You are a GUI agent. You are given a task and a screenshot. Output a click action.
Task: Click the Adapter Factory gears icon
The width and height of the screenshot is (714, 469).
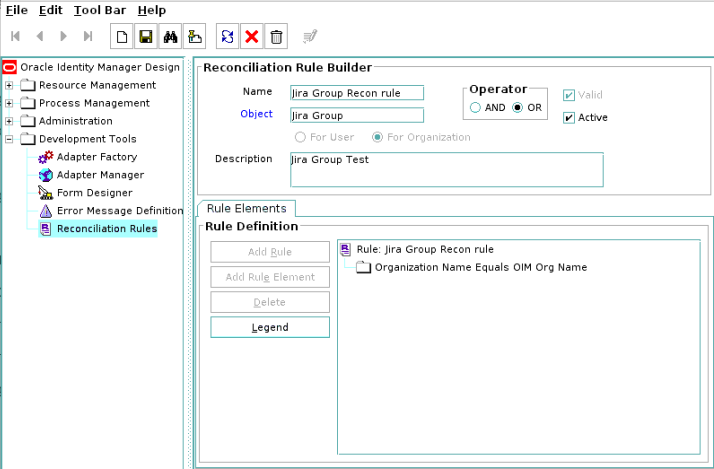46,157
